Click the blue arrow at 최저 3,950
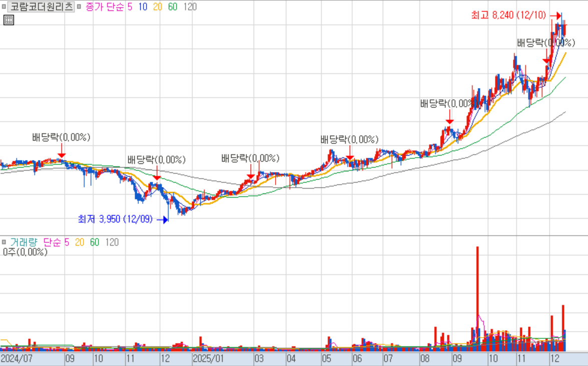 (x=162, y=219)
